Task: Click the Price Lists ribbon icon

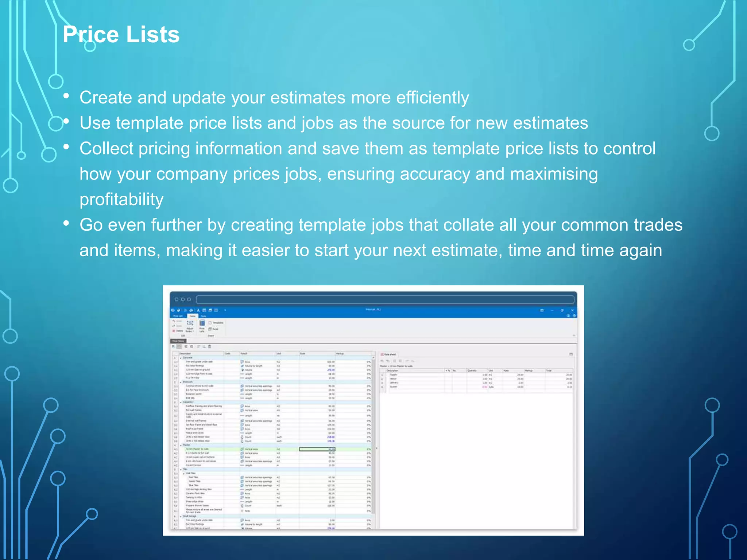Action: (x=202, y=326)
